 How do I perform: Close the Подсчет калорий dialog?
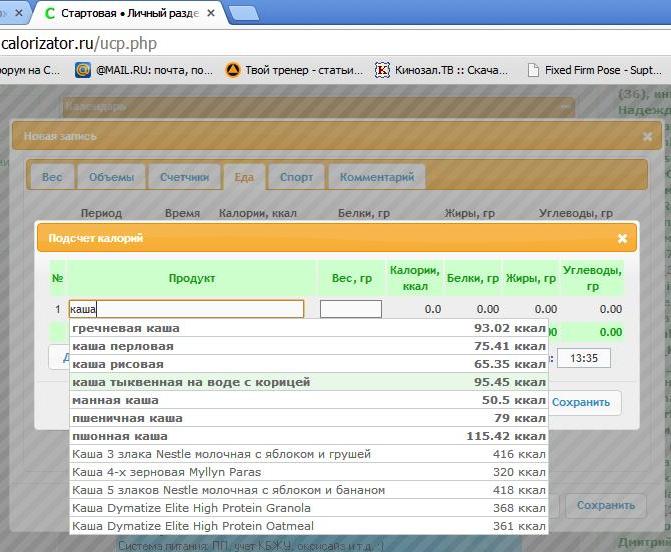pos(622,238)
